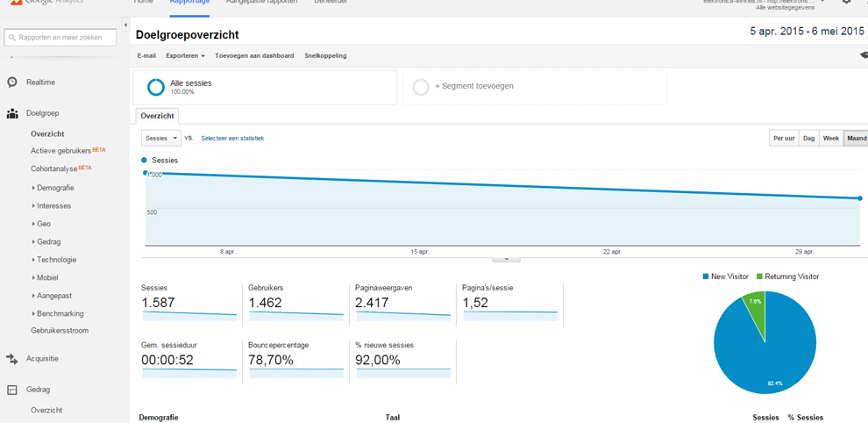Image resolution: width=868 pixels, height=423 pixels.
Task: Click the Snelkoppeling button
Action: pyautogui.click(x=325, y=56)
